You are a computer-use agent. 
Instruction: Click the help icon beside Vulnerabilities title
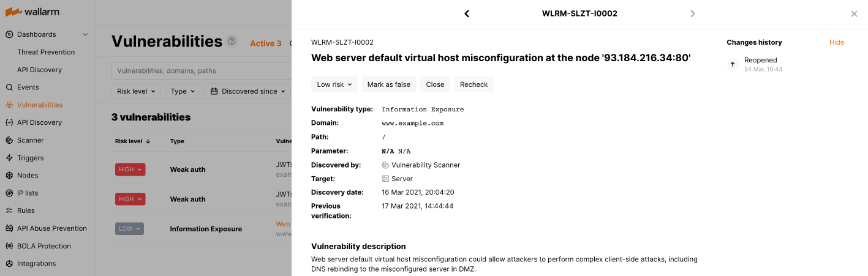point(232,42)
